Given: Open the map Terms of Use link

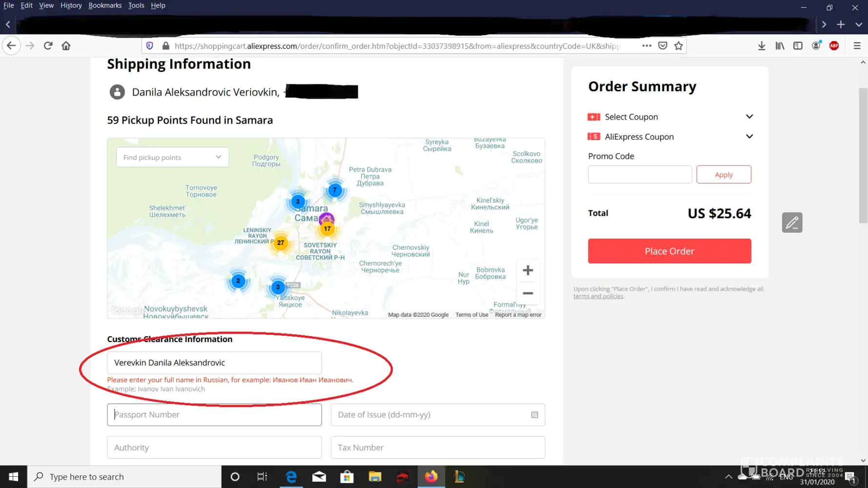Looking at the screenshot, I should point(472,315).
